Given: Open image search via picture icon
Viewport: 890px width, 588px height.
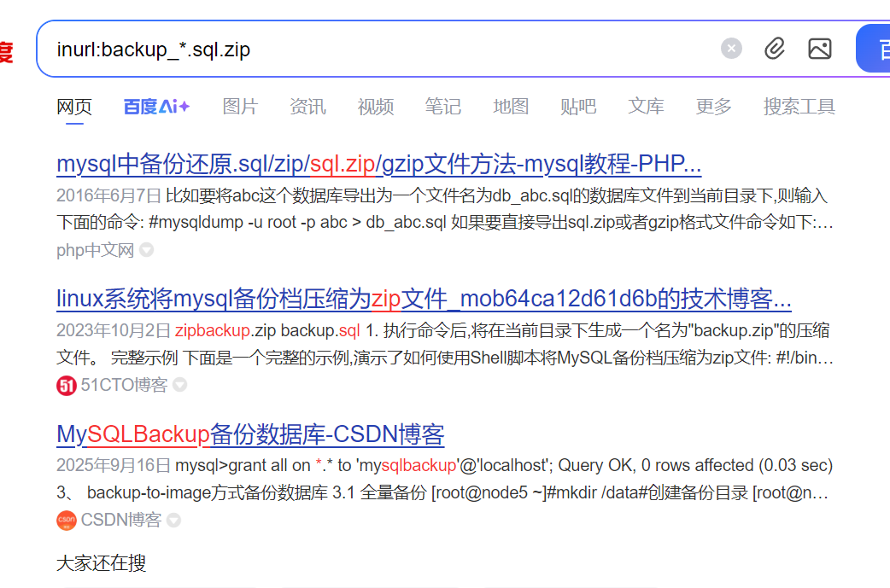Looking at the screenshot, I should 820,49.
